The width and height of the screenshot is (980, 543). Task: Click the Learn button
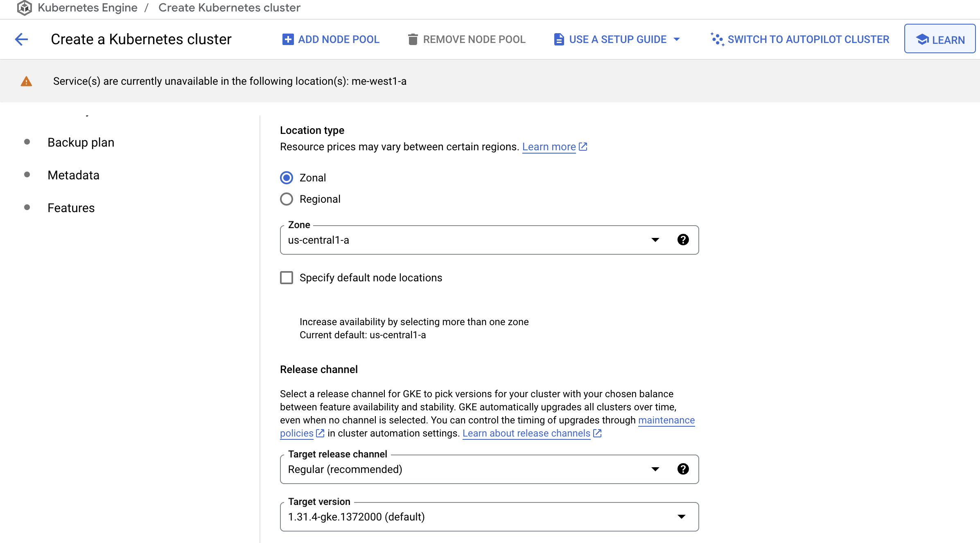939,39
